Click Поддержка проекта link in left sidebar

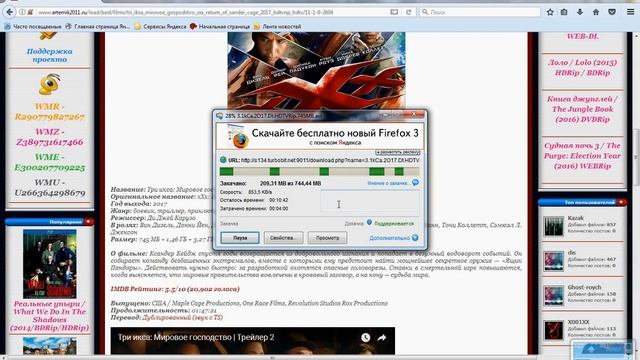[49, 55]
